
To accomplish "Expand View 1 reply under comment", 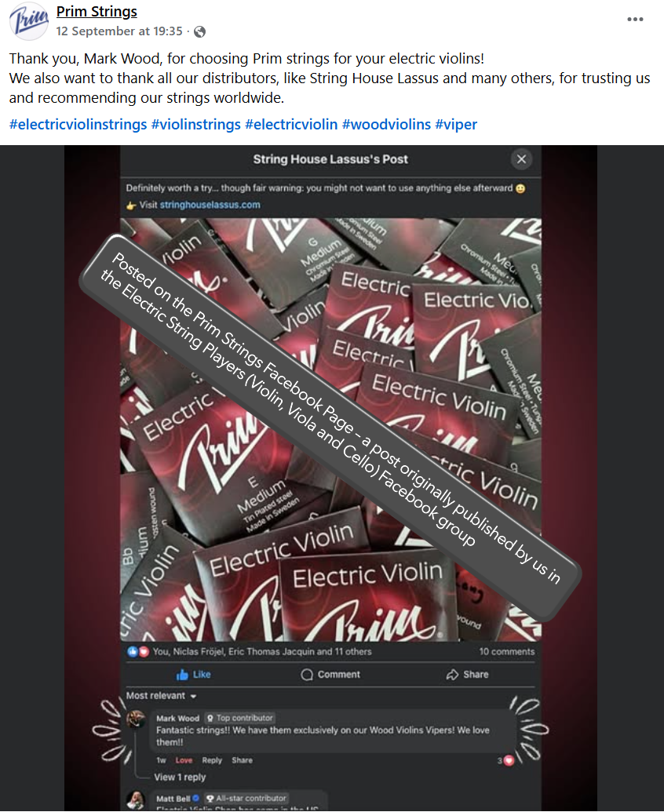I will [180, 777].
